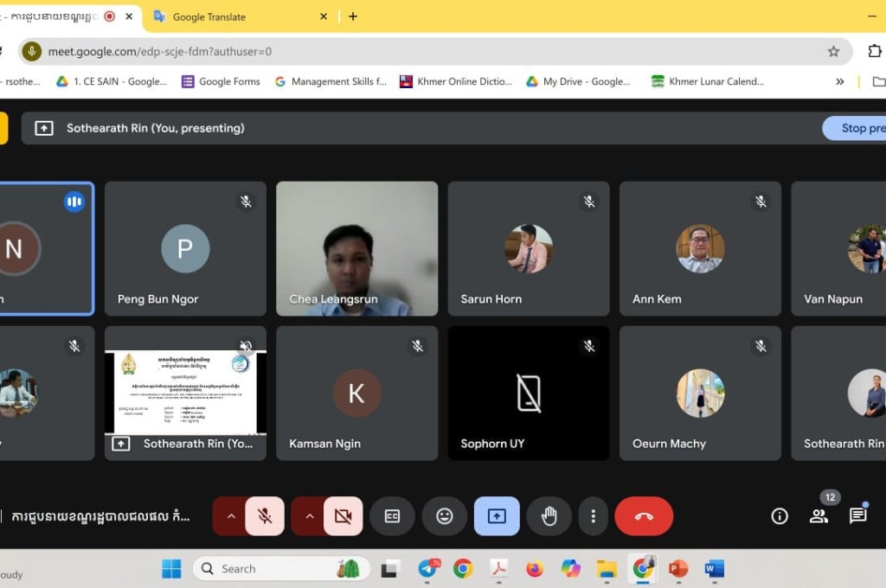The height and width of the screenshot is (588, 886).
Task: Open the 'Management Skills f...' bookmark
Action: point(331,81)
